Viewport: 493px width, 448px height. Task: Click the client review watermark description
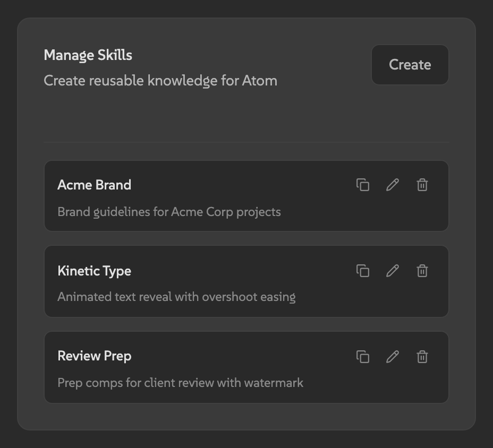click(181, 382)
